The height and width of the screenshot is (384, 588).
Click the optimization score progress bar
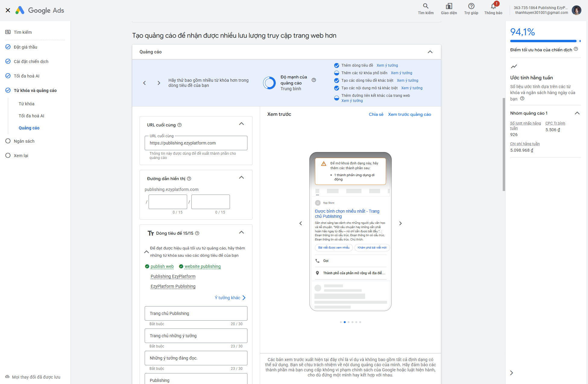[x=546, y=41]
